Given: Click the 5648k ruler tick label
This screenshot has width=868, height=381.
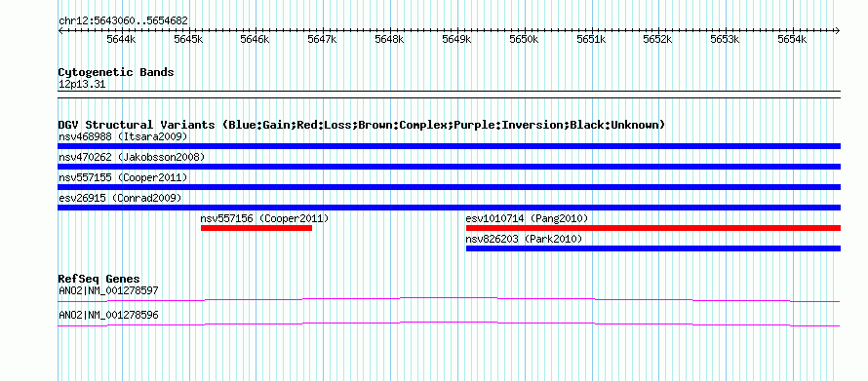Looking at the screenshot, I should 389,40.
